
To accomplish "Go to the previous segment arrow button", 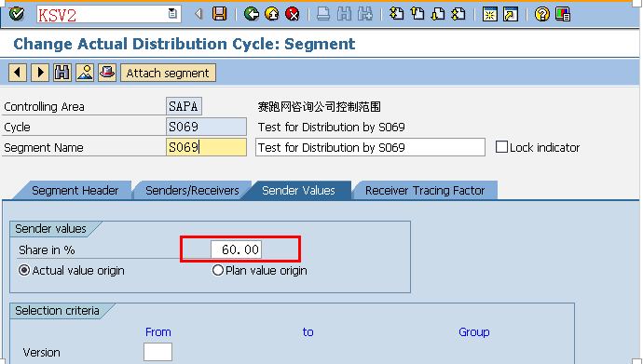I will click(18, 73).
